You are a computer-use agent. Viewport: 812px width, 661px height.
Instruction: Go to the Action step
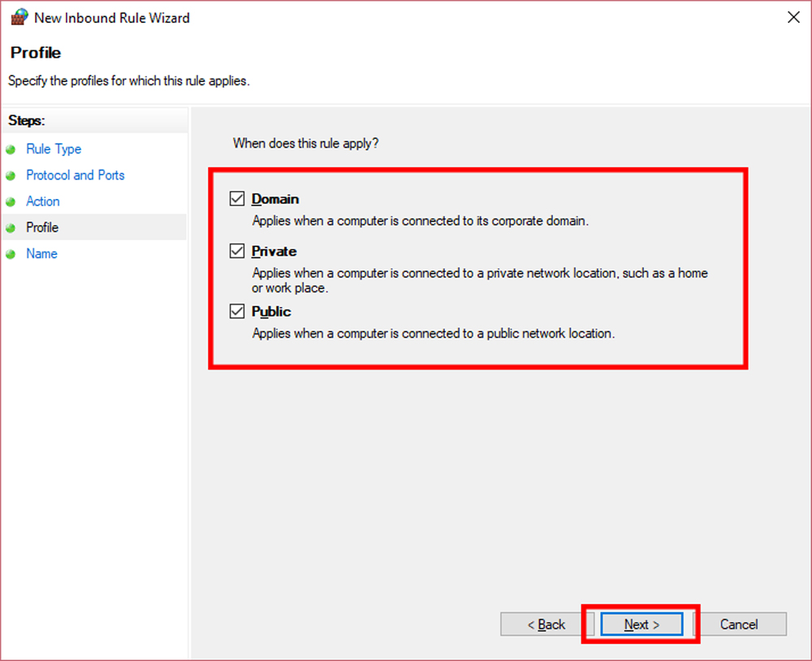(x=43, y=201)
